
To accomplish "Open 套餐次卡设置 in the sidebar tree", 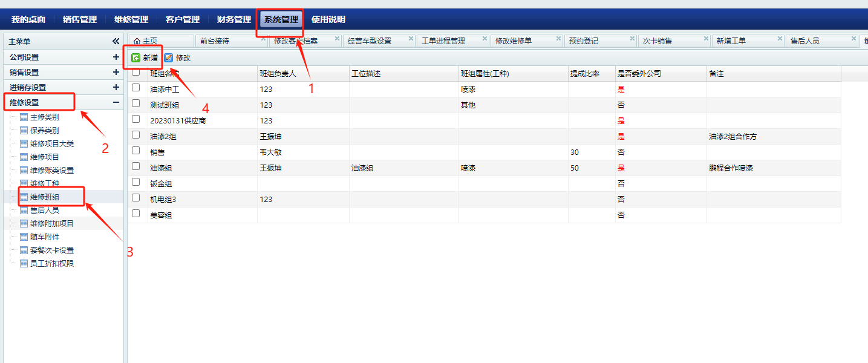I will pos(52,250).
